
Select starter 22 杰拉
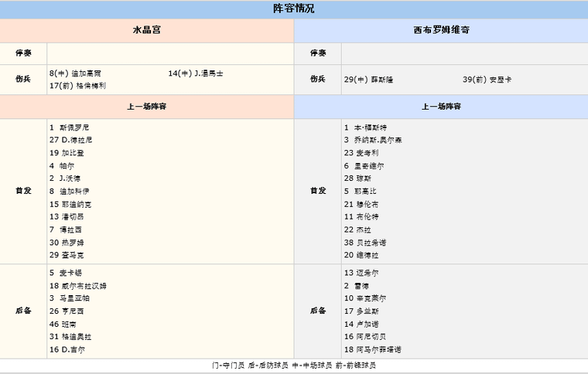click(357, 229)
